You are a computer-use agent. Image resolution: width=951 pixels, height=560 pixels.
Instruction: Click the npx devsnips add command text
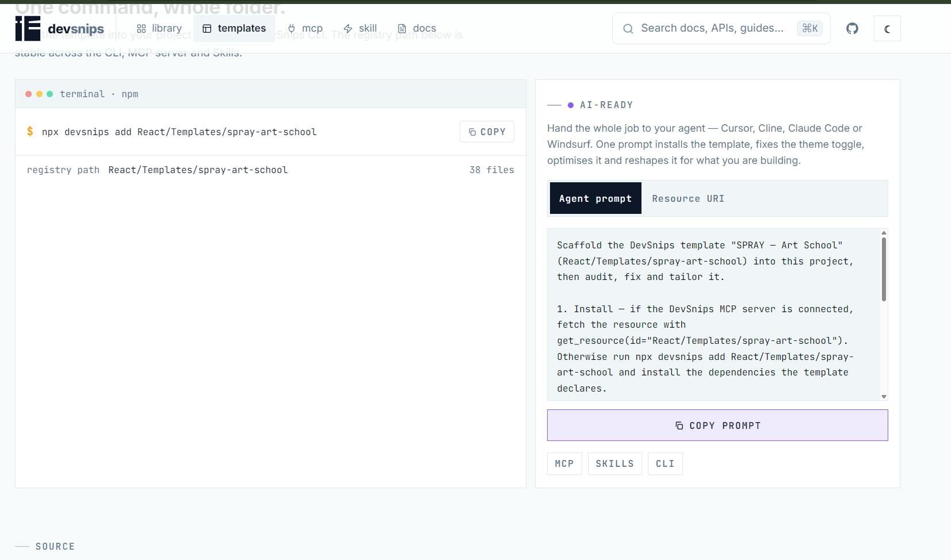(179, 132)
